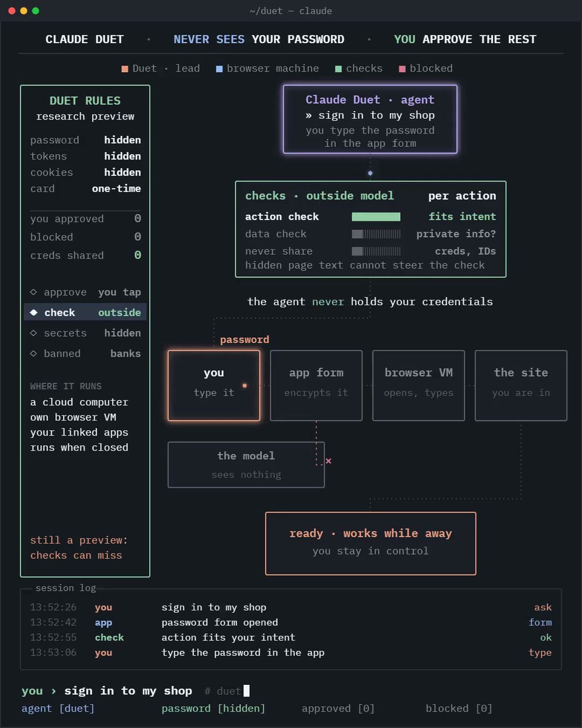Click the 'session log' panel title
This screenshot has width=582, height=728.
click(65, 588)
